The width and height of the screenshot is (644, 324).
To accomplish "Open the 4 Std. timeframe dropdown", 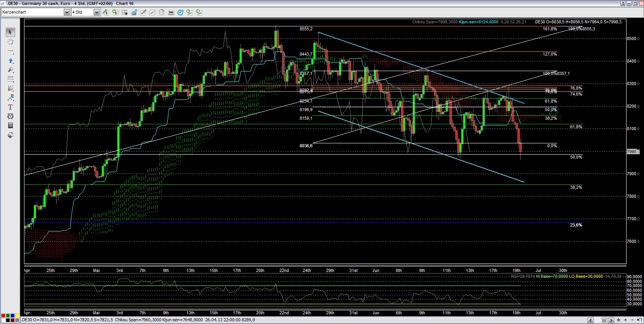I will point(96,12).
